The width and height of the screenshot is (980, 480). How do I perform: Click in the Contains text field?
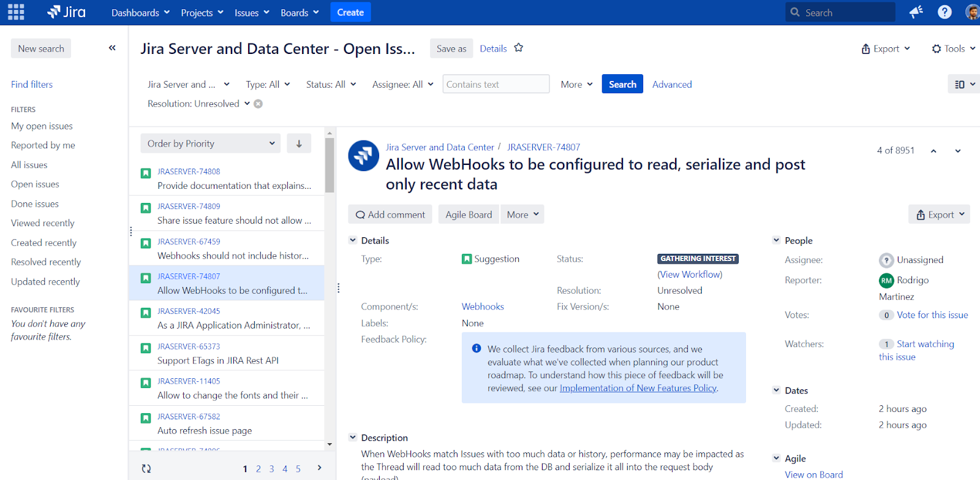(496, 84)
